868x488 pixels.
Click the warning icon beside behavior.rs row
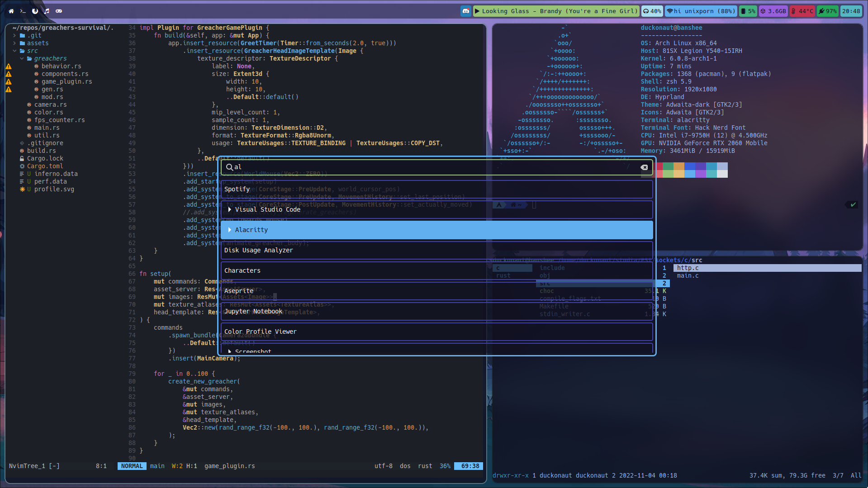tap(9, 66)
